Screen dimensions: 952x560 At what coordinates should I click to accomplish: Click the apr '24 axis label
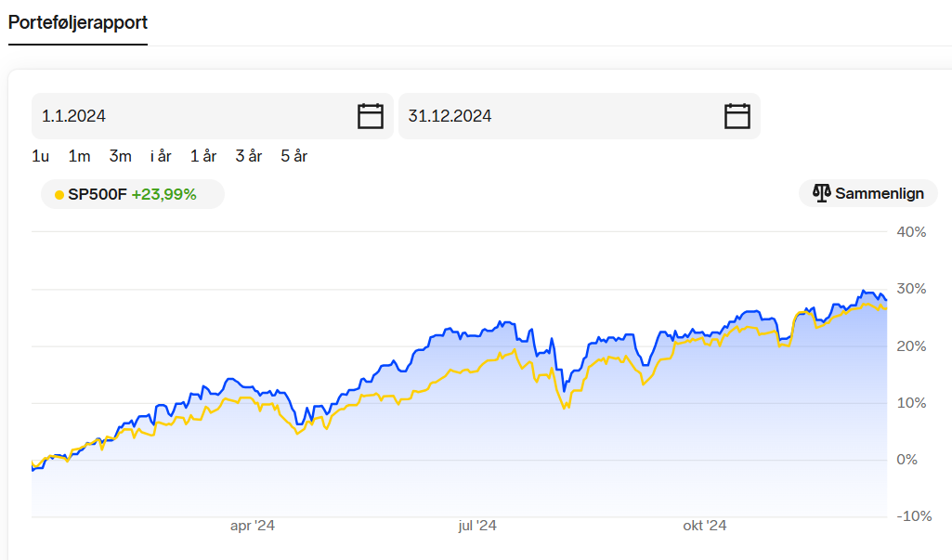point(253,526)
